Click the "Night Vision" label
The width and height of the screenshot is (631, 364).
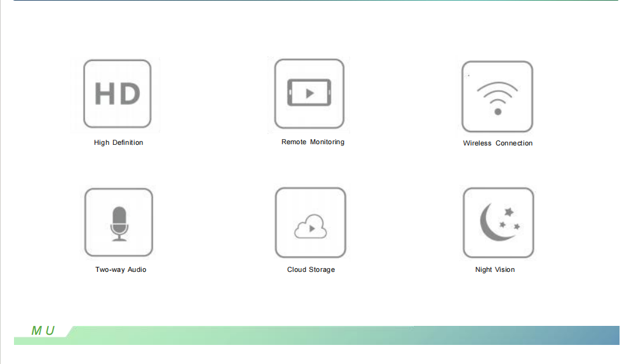(x=495, y=269)
